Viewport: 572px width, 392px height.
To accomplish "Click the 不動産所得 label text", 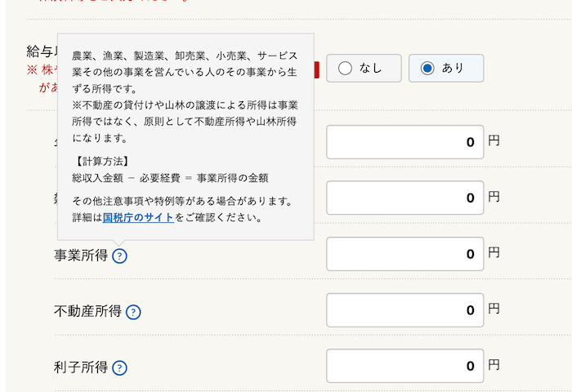I will point(87,312).
